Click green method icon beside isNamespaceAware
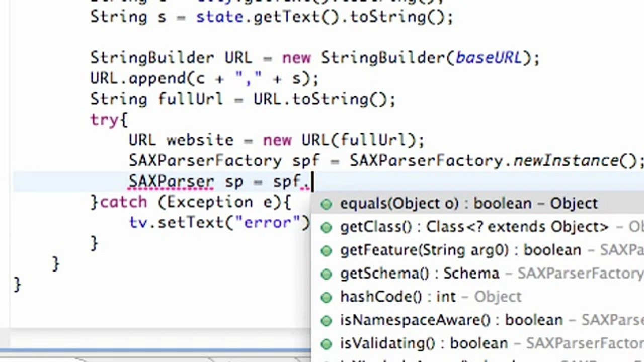The height and width of the screenshot is (362, 644). (327, 321)
